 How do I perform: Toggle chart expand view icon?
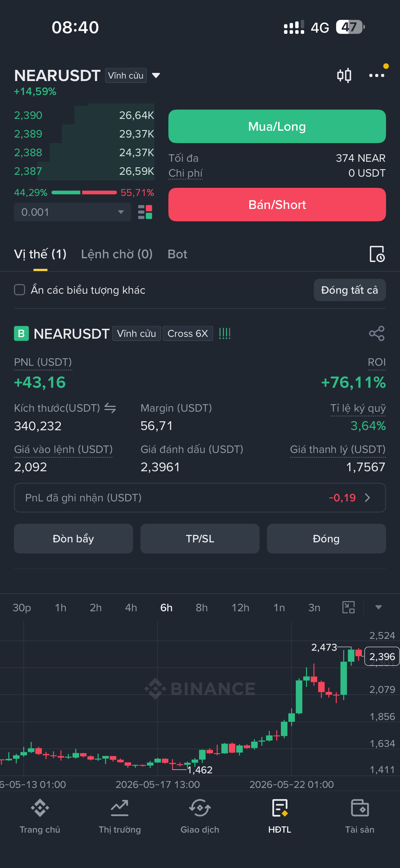coord(349,607)
